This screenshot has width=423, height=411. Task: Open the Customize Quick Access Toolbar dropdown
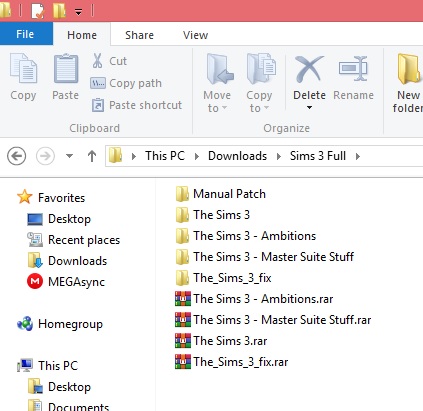78,12
